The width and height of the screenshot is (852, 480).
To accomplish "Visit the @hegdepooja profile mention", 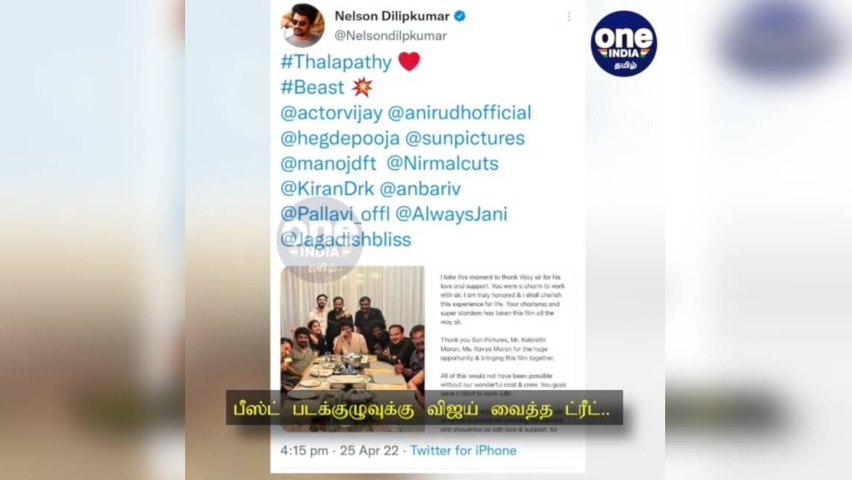I will point(340,139).
